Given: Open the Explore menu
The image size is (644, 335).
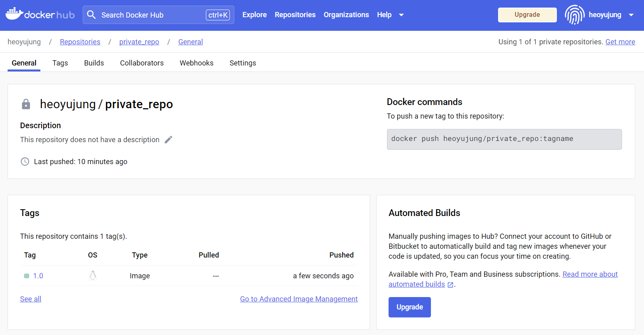Looking at the screenshot, I should (255, 15).
